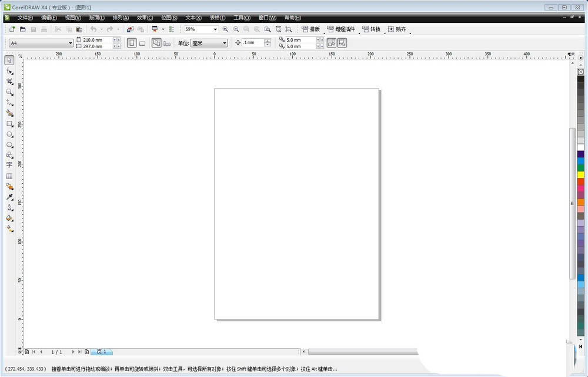Select the Crop tool
The height and width of the screenshot is (377, 588).
9,82
